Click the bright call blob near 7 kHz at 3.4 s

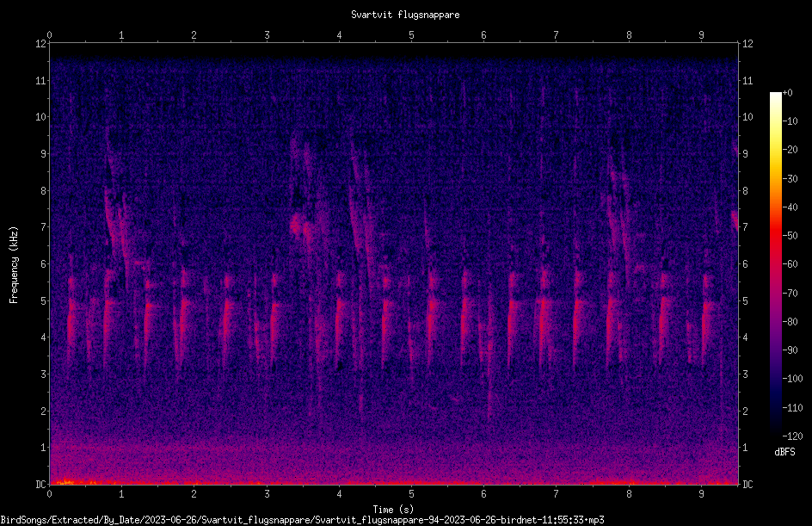point(298,226)
